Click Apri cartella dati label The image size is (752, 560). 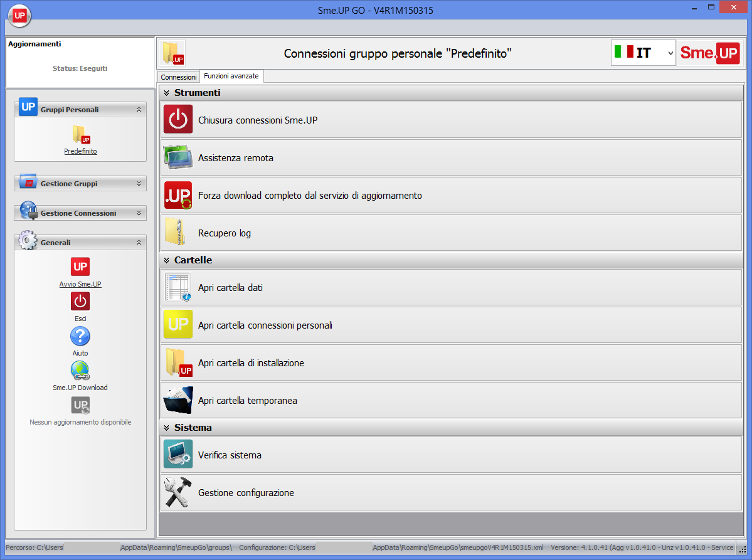coord(230,288)
